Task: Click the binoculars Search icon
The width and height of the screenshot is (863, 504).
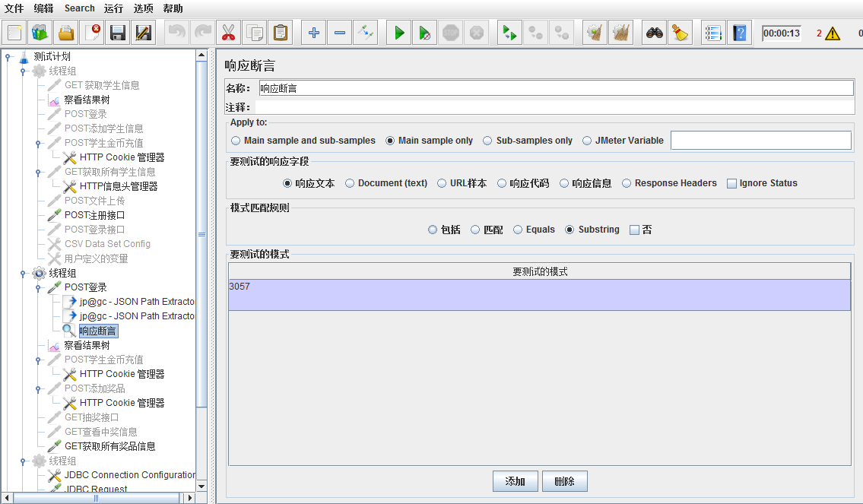Action: pyautogui.click(x=654, y=33)
